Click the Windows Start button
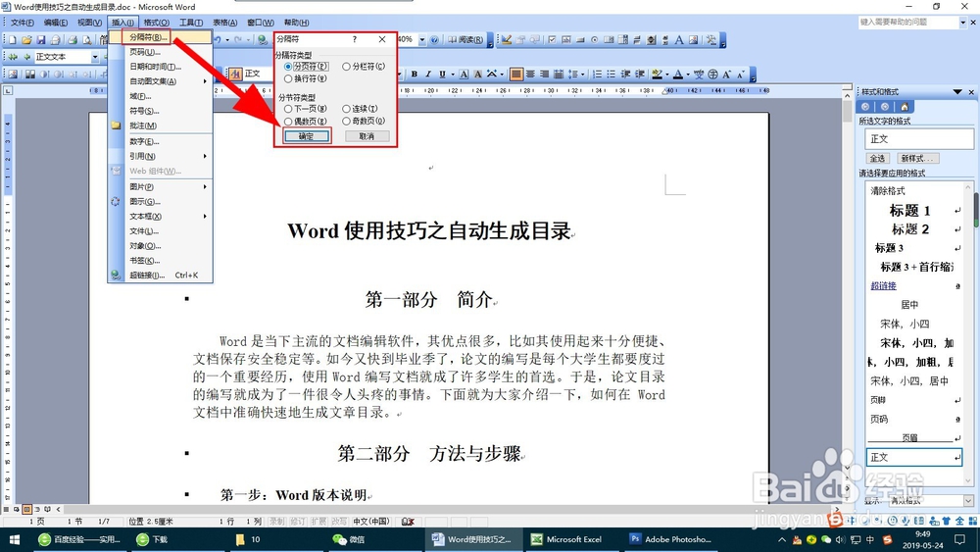 tap(14, 539)
